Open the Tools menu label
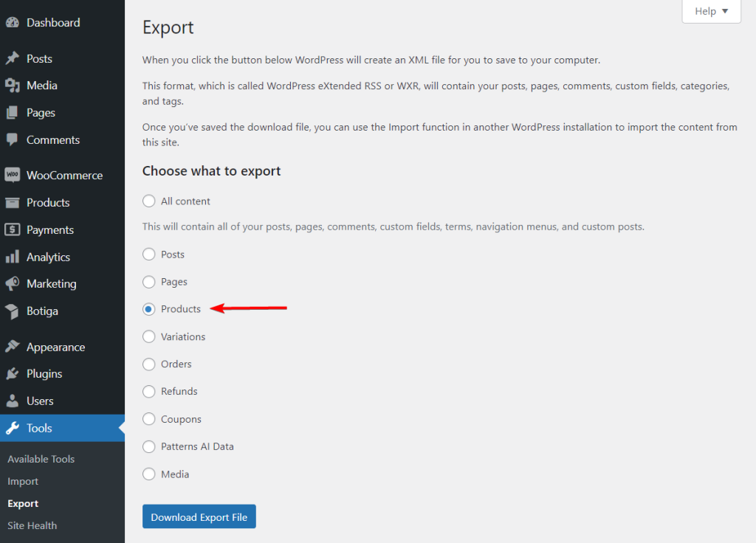 tap(39, 428)
